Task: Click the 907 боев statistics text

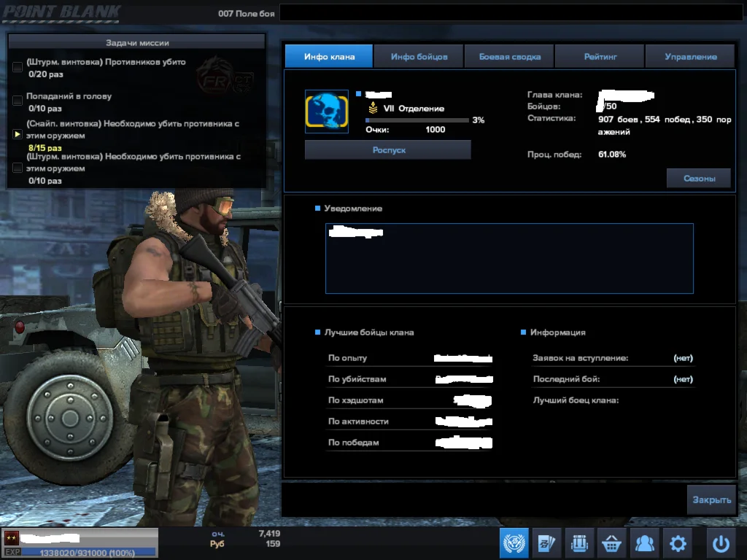Action: (x=619, y=120)
